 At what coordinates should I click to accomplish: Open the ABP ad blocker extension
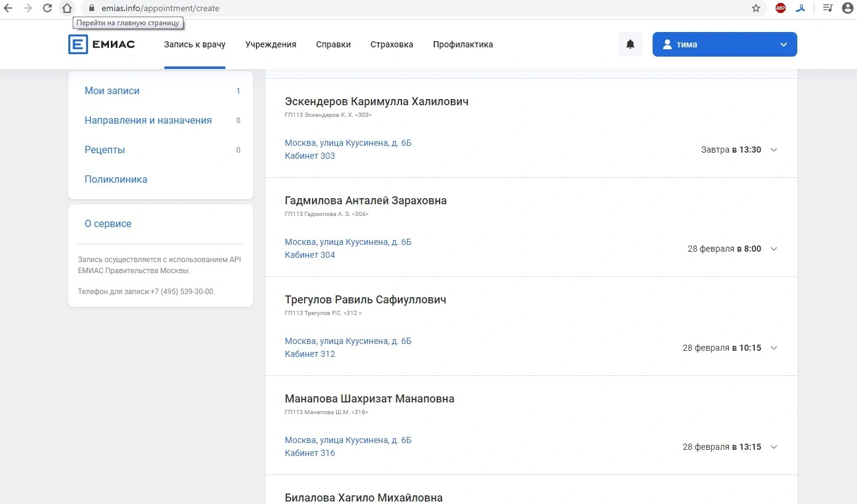781,8
